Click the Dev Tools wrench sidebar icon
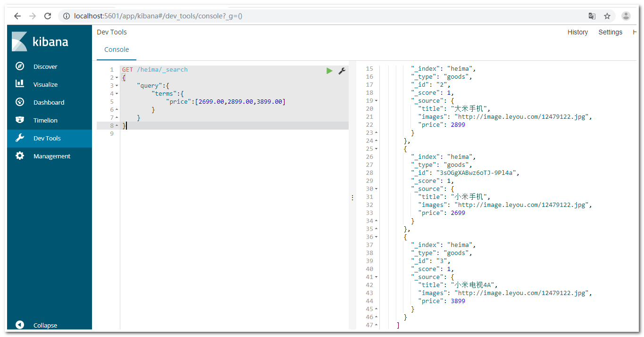 pyautogui.click(x=20, y=138)
